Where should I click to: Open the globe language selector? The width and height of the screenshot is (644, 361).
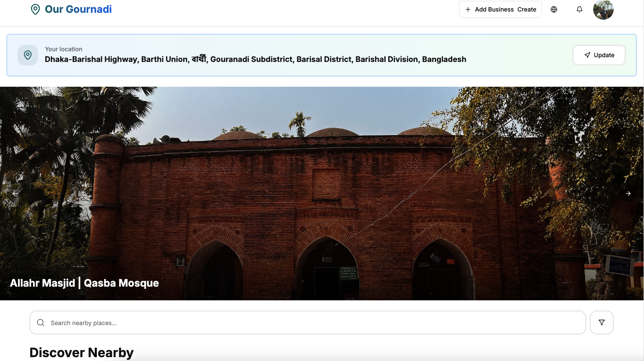point(554,9)
